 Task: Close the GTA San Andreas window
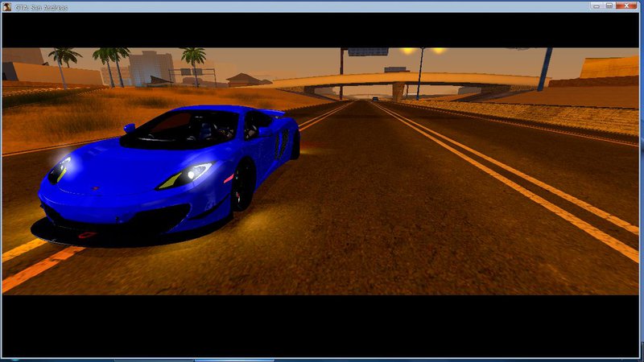(x=627, y=6)
